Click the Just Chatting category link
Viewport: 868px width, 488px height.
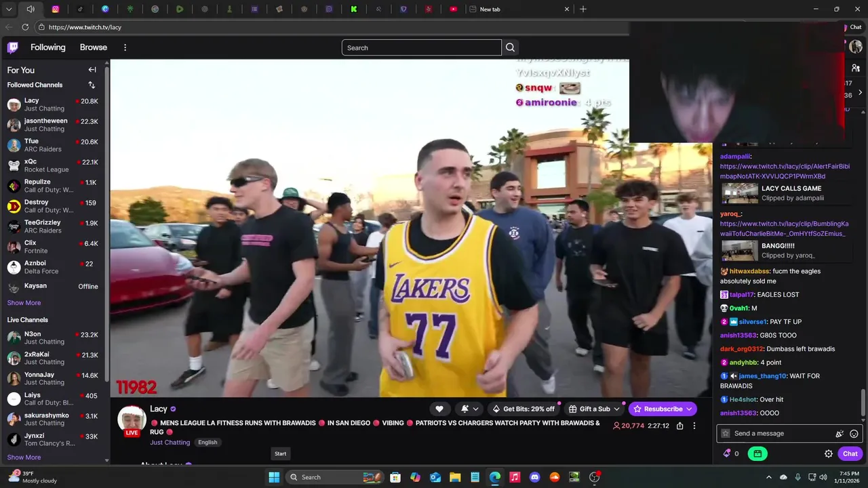170,443
